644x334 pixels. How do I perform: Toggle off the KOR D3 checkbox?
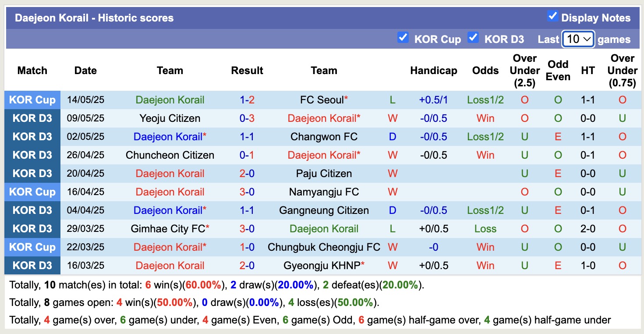click(473, 38)
